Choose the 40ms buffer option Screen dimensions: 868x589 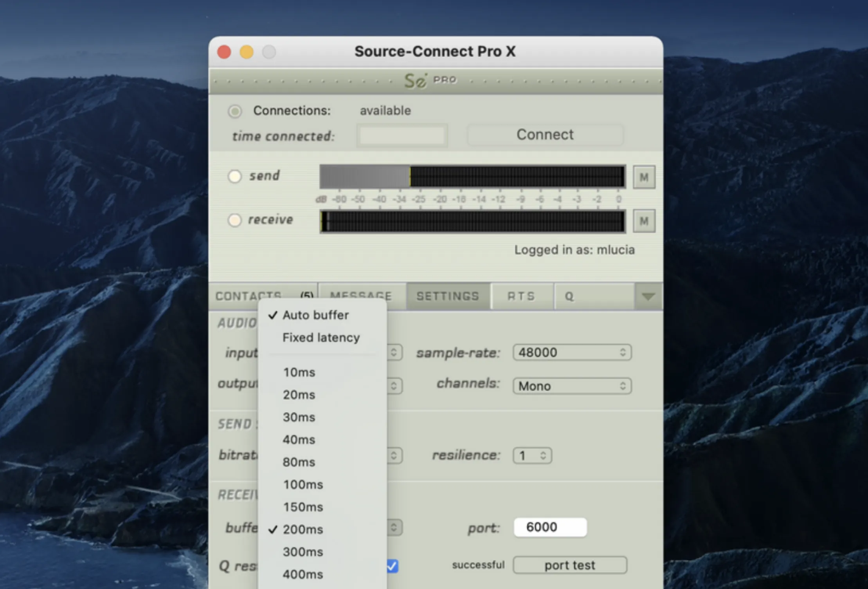click(x=322, y=439)
